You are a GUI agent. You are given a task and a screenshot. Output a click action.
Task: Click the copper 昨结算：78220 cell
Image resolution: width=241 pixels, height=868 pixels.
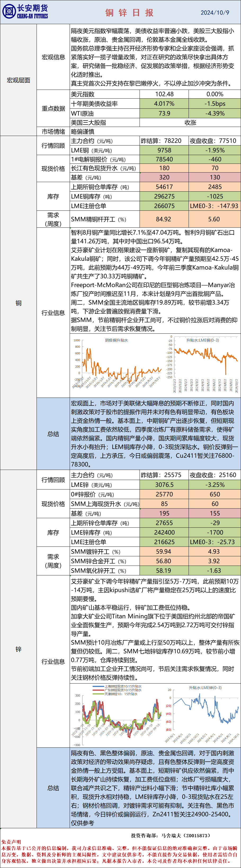click(x=164, y=141)
